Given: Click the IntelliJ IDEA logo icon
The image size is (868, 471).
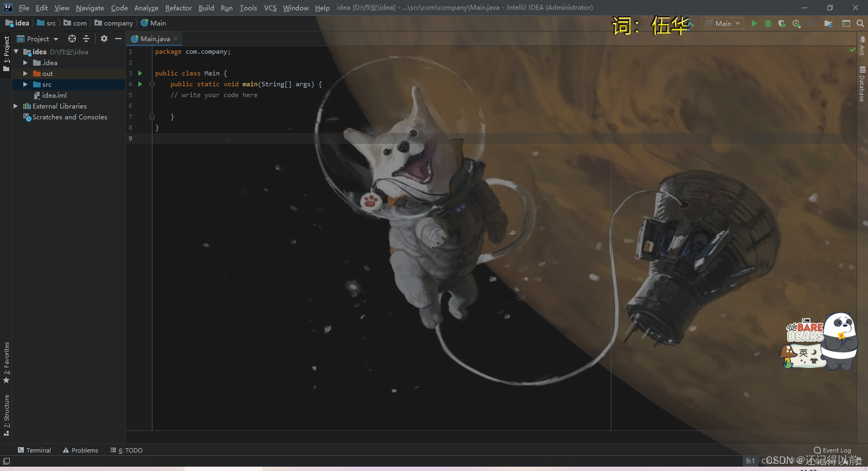Looking at the screenshot, I should pyautogui.click(x=8, y=8).
